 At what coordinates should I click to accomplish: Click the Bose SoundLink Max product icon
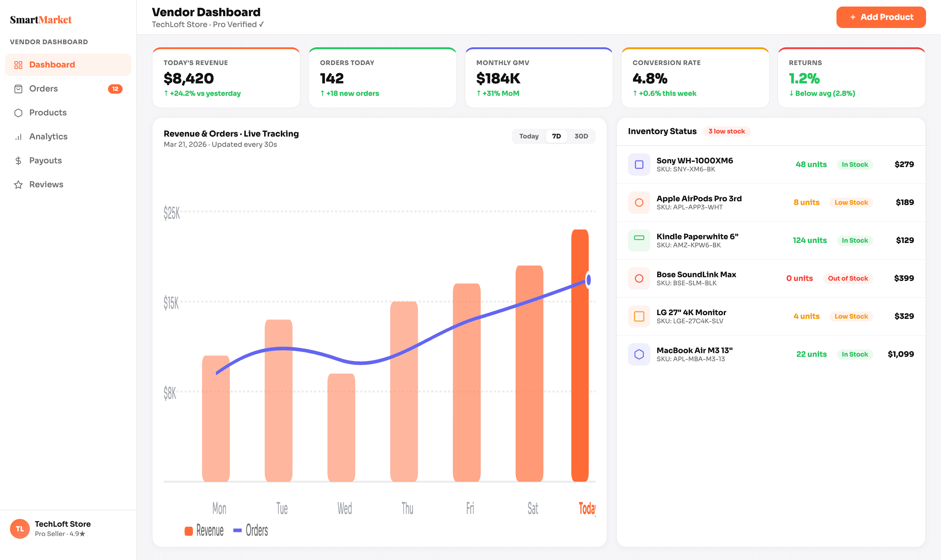pyautogui.click(x=639, y=278)
